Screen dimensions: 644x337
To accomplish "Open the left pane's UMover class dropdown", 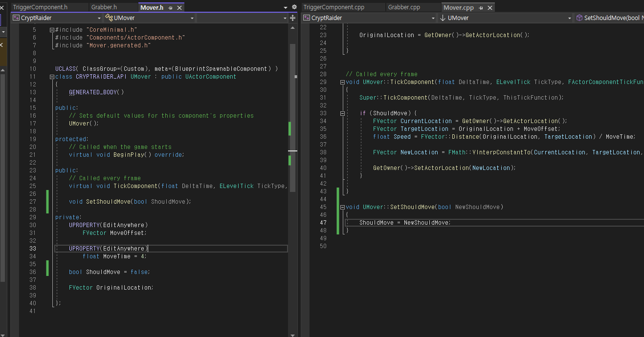I will tap(149, 18).
